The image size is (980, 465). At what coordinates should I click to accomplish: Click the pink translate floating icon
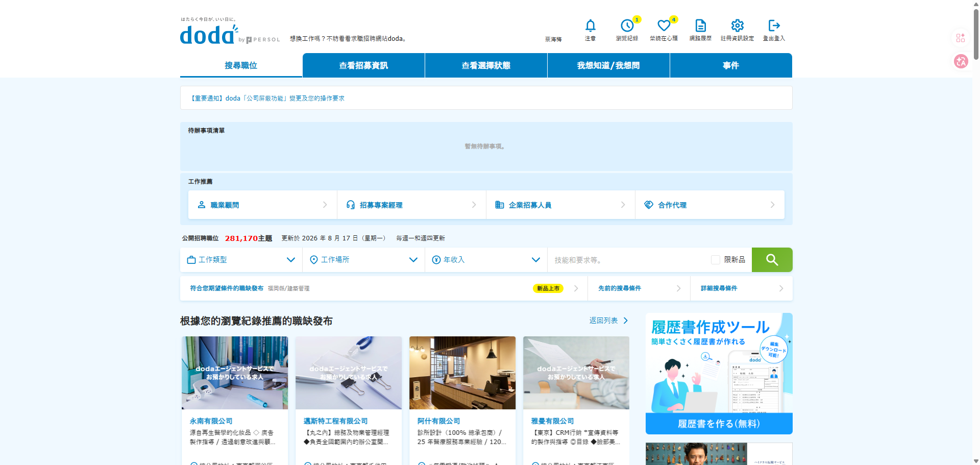(961, 62)
